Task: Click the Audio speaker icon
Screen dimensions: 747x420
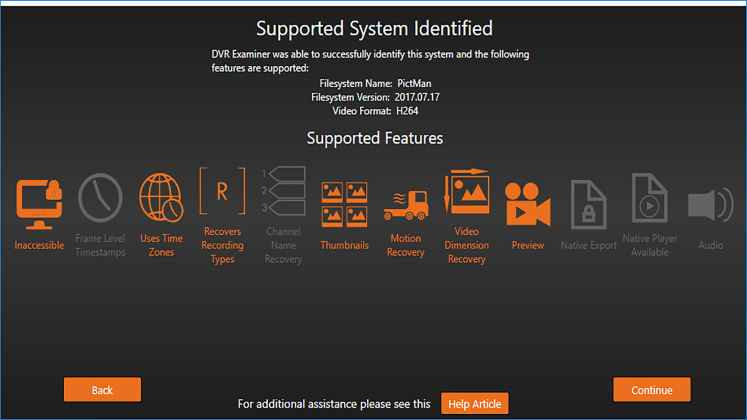Action: coord(710,205)
